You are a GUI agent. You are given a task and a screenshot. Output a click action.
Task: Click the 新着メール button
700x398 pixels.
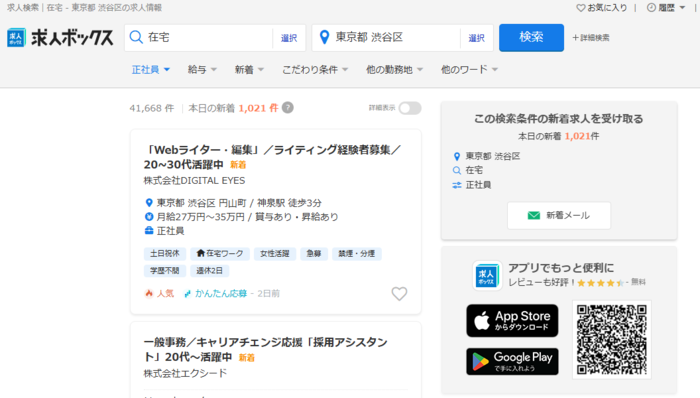click(x=558, y=216)
